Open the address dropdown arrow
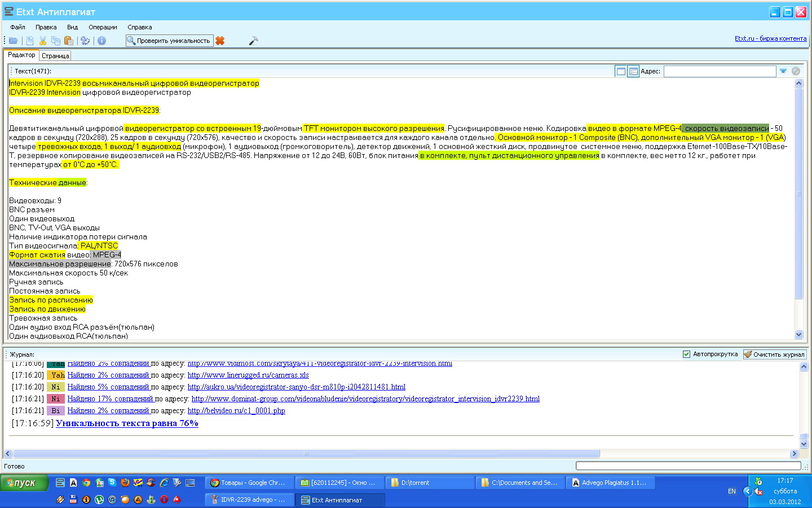Screen dimensions: 812x508 tap(783, 71)
